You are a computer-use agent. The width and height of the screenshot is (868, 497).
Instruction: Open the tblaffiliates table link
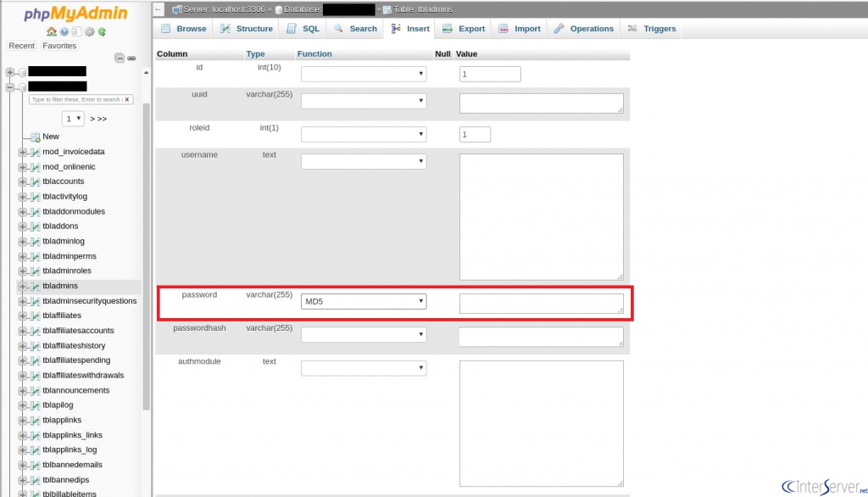pyautogui.click(x=62, y=316)
